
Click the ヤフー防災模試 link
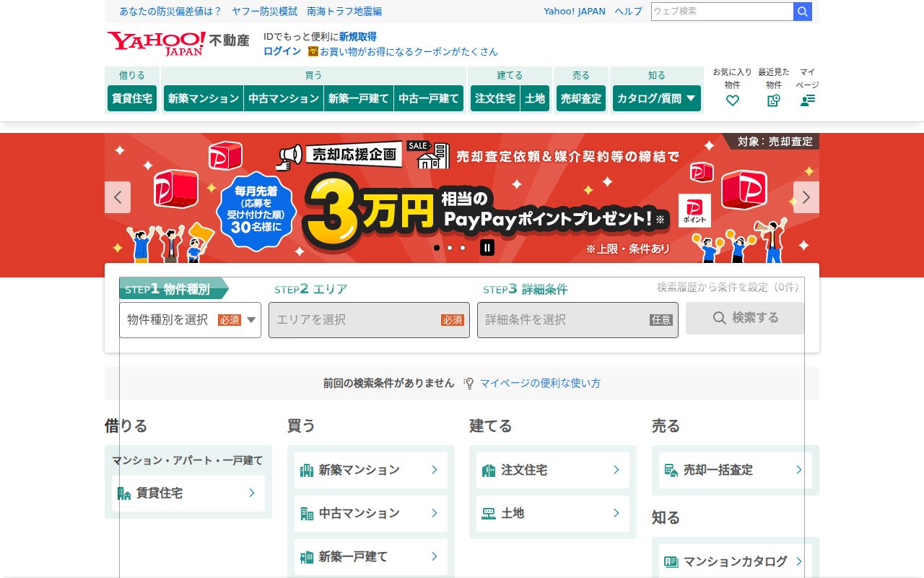tap(264, 12)
